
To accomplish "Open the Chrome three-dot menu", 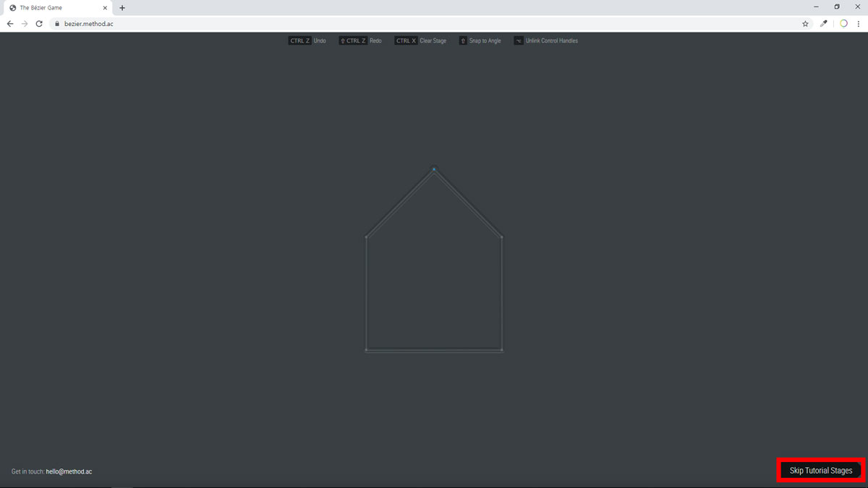I will click(x=859, y=24).
